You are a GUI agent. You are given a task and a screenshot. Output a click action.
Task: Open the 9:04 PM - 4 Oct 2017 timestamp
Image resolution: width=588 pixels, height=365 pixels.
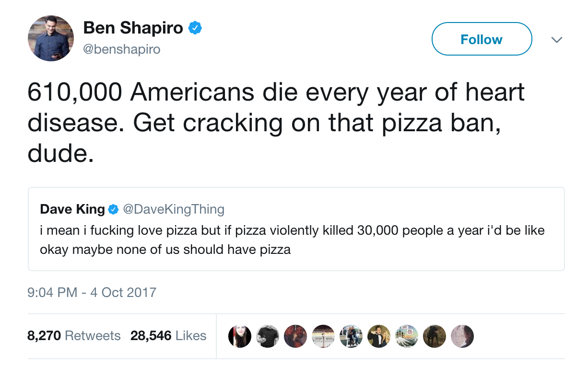[92, 292]
